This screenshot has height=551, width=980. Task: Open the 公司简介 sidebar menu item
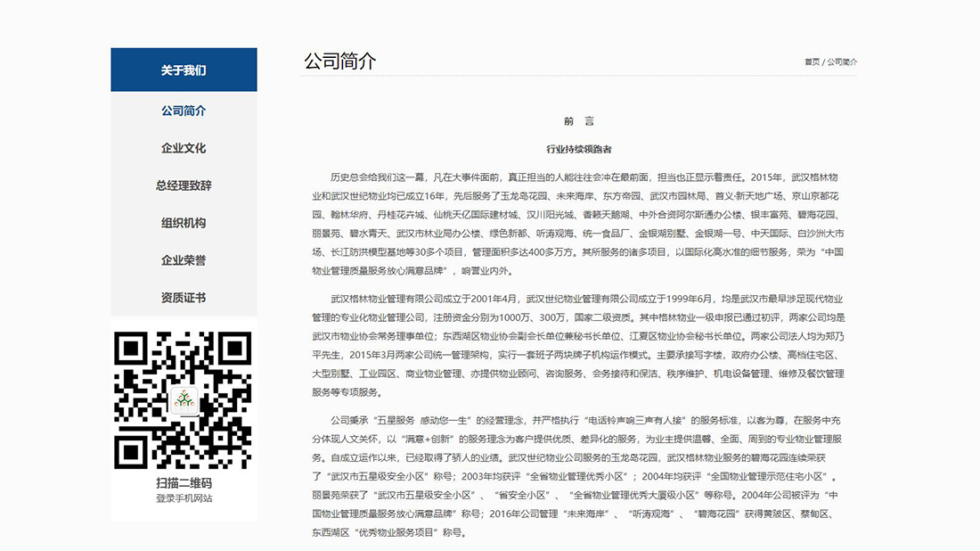click(183, 111)
